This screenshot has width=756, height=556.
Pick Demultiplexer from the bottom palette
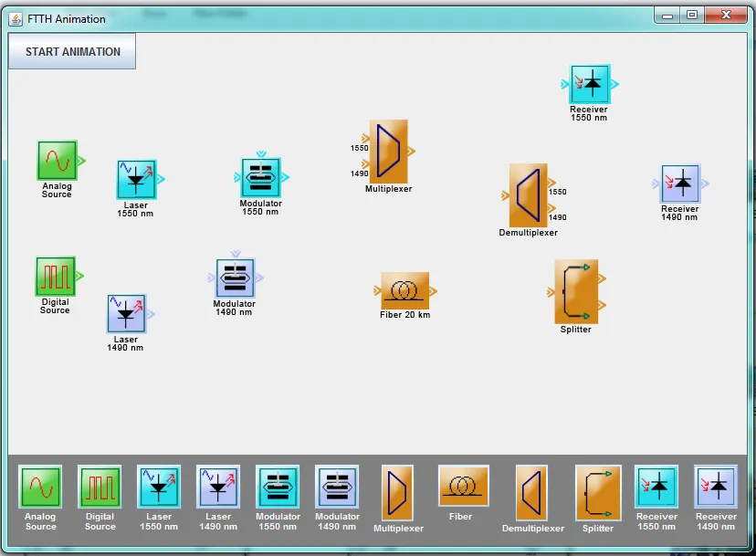pos(531,493)
